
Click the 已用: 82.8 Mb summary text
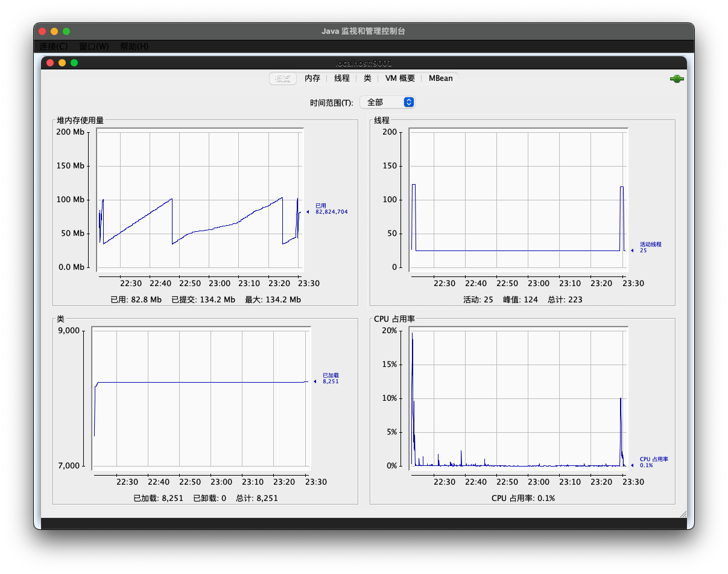(136, 299)
